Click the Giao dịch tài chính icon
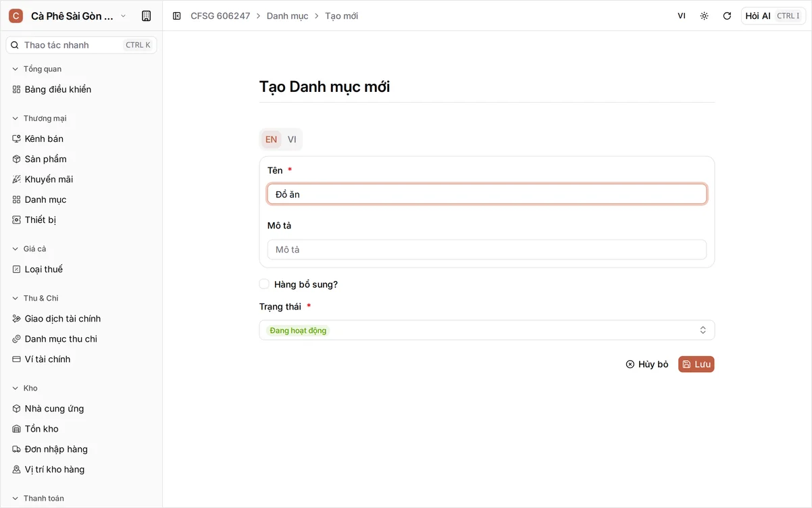The width and height of the screenshot is (812, 508). click(x=17, y=318)
